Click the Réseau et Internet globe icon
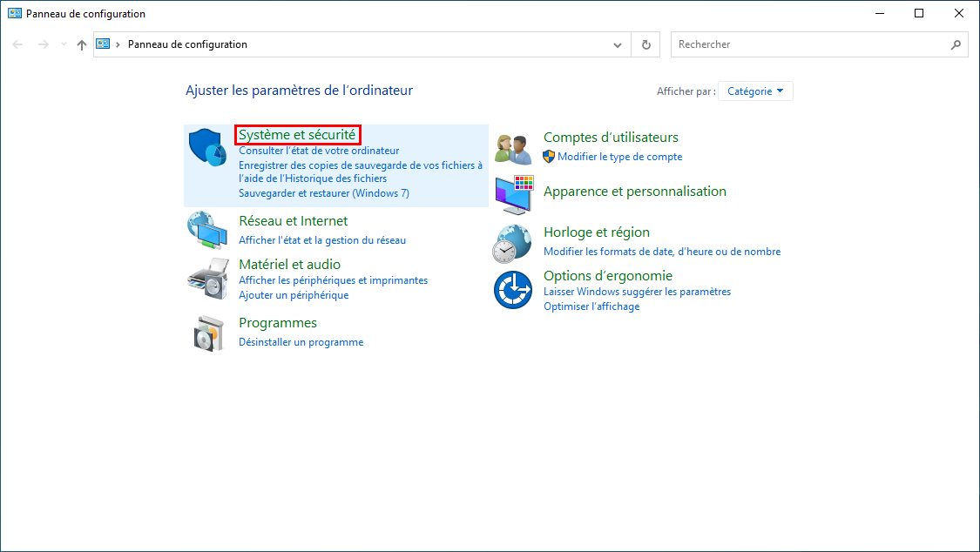 point(207,230)
